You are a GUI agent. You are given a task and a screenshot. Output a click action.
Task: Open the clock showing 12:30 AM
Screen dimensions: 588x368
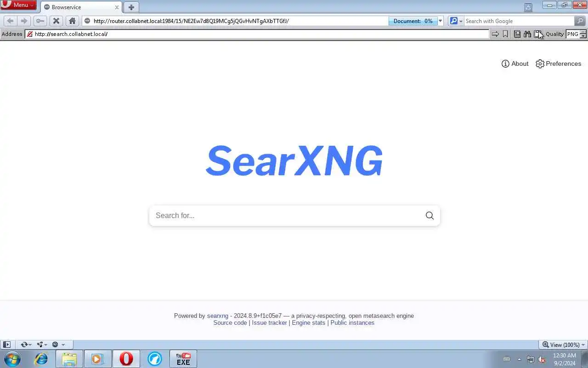click(x=565, y=359)
